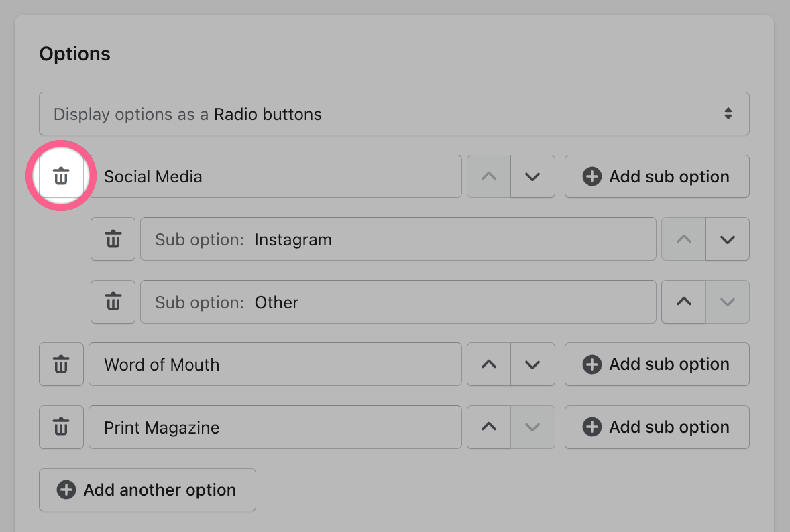The height and width of the screenshot is (532, 790).
Task: Edit the Social Media text field
Action: click(275, 177)
